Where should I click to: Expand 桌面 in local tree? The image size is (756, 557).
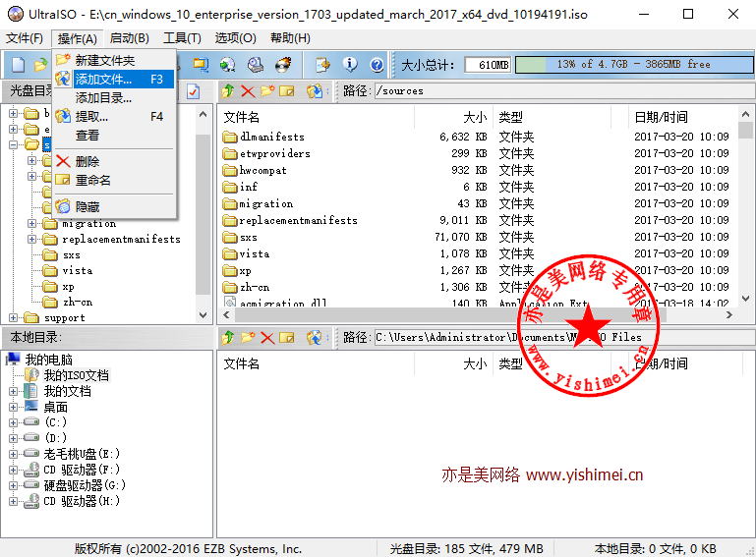pos(13,407)
